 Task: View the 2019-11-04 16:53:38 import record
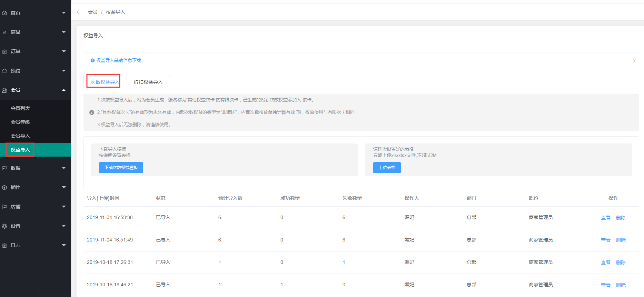[x=605, y=218]
